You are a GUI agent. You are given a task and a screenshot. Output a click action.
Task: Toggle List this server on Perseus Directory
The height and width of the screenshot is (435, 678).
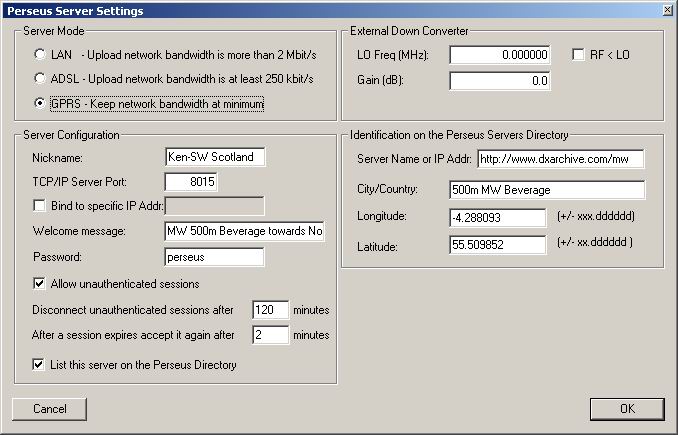click(38, 365)
